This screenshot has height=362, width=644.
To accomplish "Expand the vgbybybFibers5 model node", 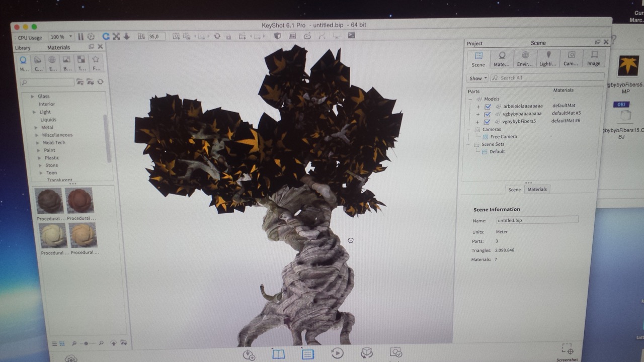I will (478, 122).
